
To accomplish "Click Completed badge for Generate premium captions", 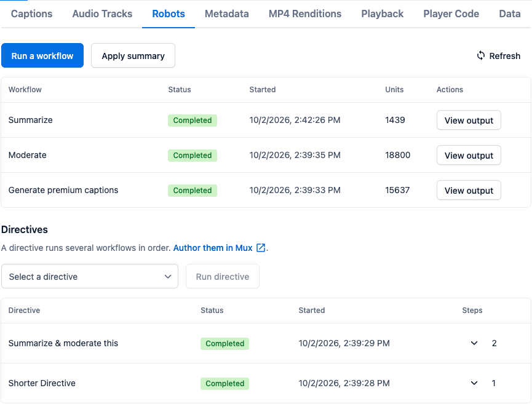I will (x=193, y=191).
